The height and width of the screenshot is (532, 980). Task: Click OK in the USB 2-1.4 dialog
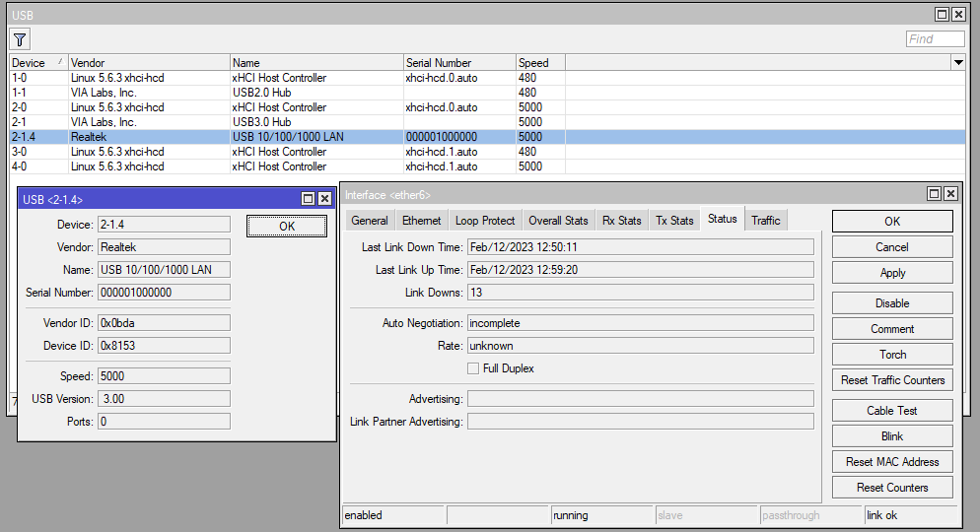(x=287, y=226)
